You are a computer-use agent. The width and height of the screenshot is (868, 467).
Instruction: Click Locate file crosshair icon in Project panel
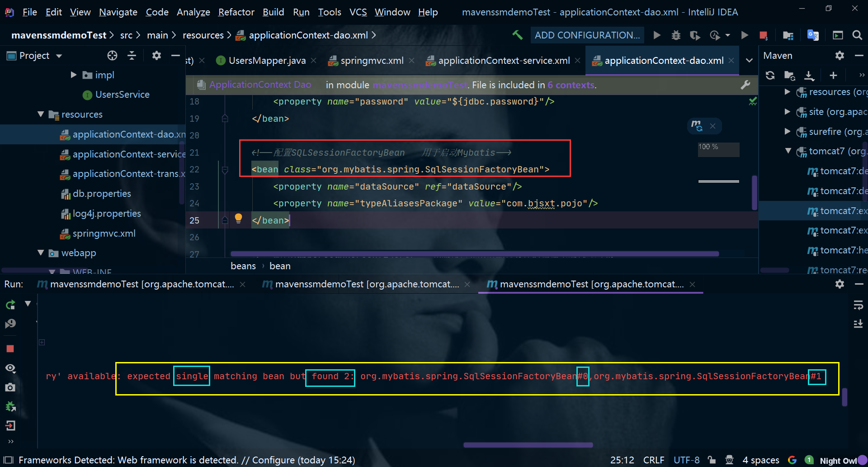pos(112,55)
